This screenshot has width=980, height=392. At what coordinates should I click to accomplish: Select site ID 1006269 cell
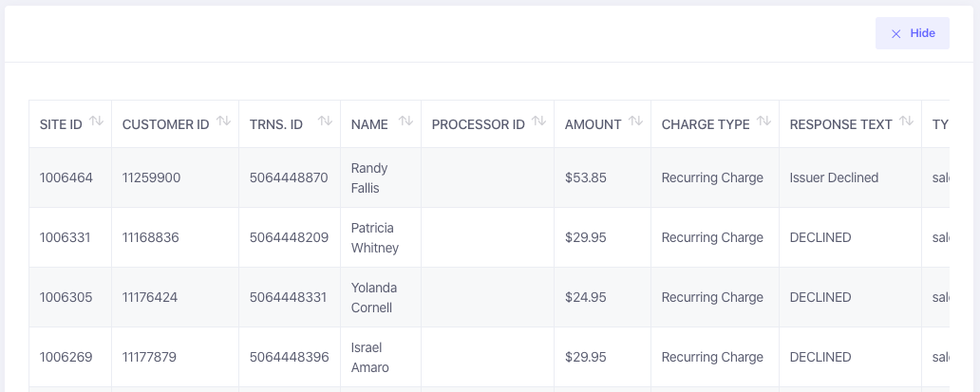click(70, 358)
